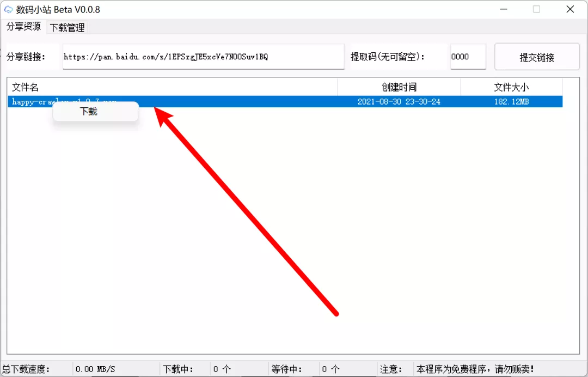This screenshot has height=377, width=588.
Task: Click the 总下载速度 status label
Action: tap(26, 369)
